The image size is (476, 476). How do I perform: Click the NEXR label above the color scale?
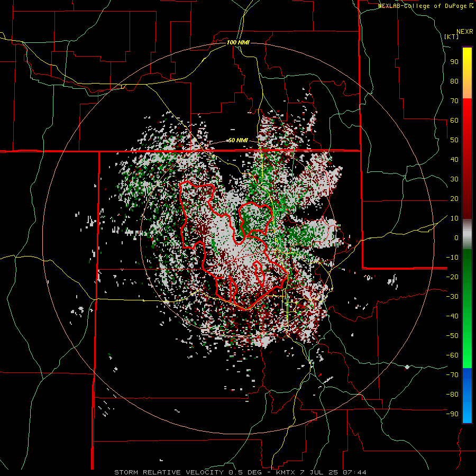pyautogui.click(x=465, y=32)
